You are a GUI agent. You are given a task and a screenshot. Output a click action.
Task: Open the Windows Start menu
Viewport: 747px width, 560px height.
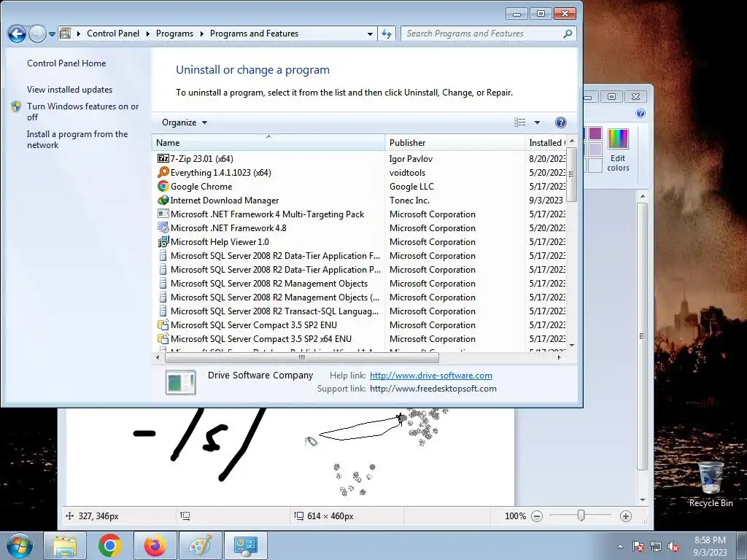[19, 545]
